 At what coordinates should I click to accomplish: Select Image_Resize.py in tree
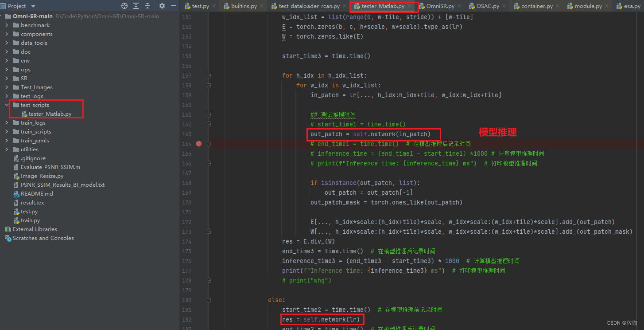[38, 176]
